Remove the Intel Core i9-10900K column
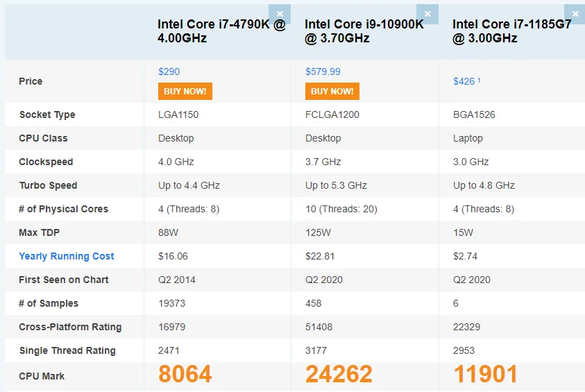The width and height of the screenshot is (585, 392). pos(427,14)
